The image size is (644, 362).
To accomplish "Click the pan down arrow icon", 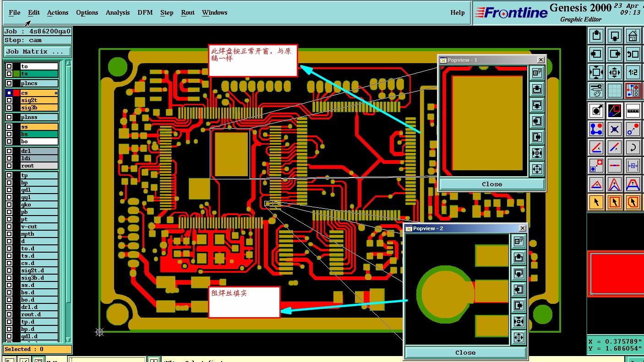I will 614,35.
